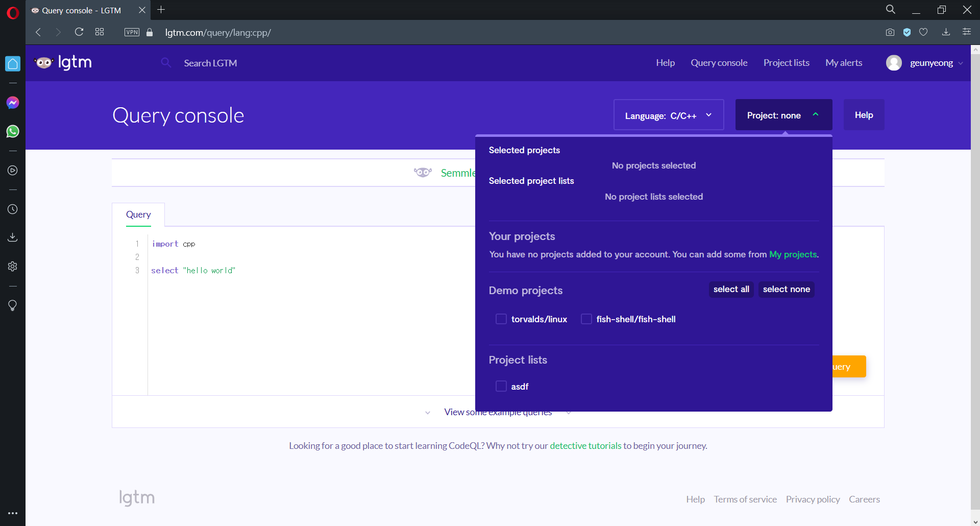Image resolution: width=980 pixels, height=526 pixels.
Task: Open Query console in the navigation
Action: tap(719, 63)
